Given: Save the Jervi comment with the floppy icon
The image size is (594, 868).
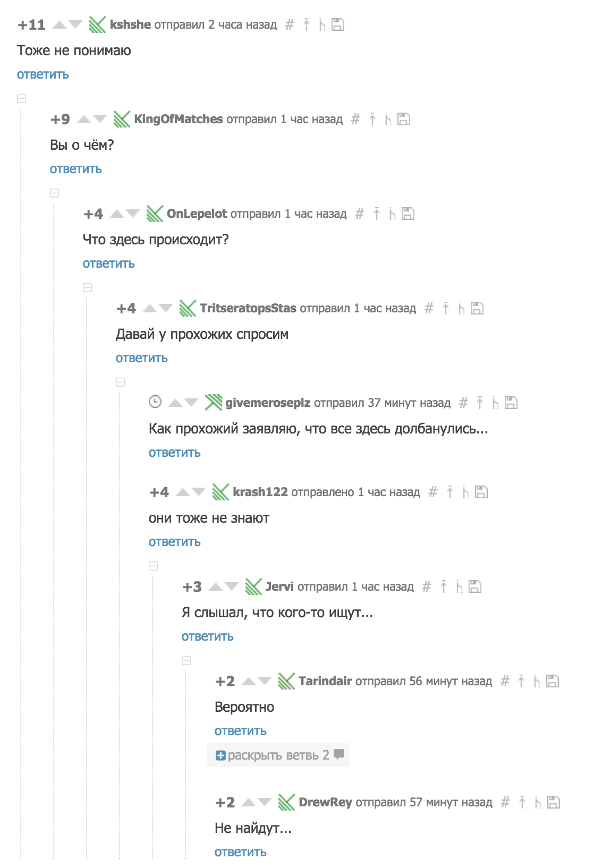Looking at the screenshot, I should (475, 586).
